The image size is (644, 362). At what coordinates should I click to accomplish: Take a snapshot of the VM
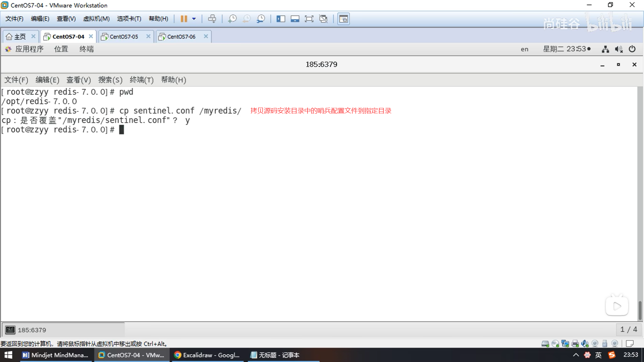click(x=232, y=19)
